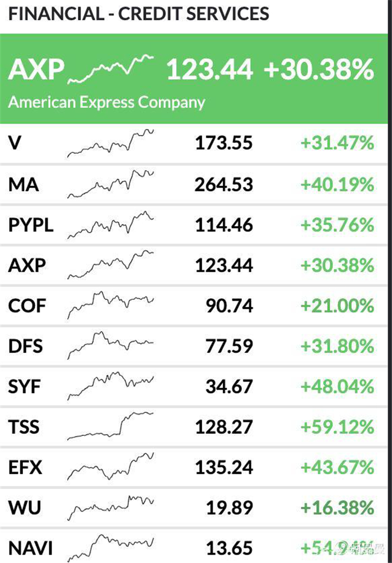
Task: Click the TSS sparkline chart
Action: coord(110,426)
